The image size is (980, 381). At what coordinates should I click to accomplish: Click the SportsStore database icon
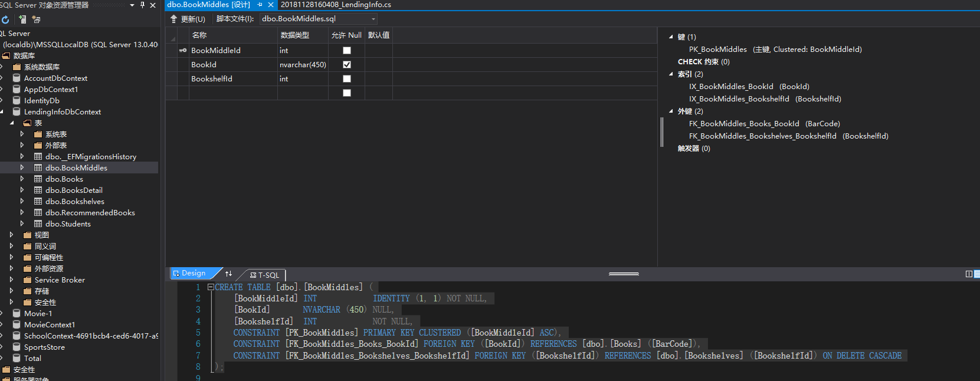[x=17, y=347]
